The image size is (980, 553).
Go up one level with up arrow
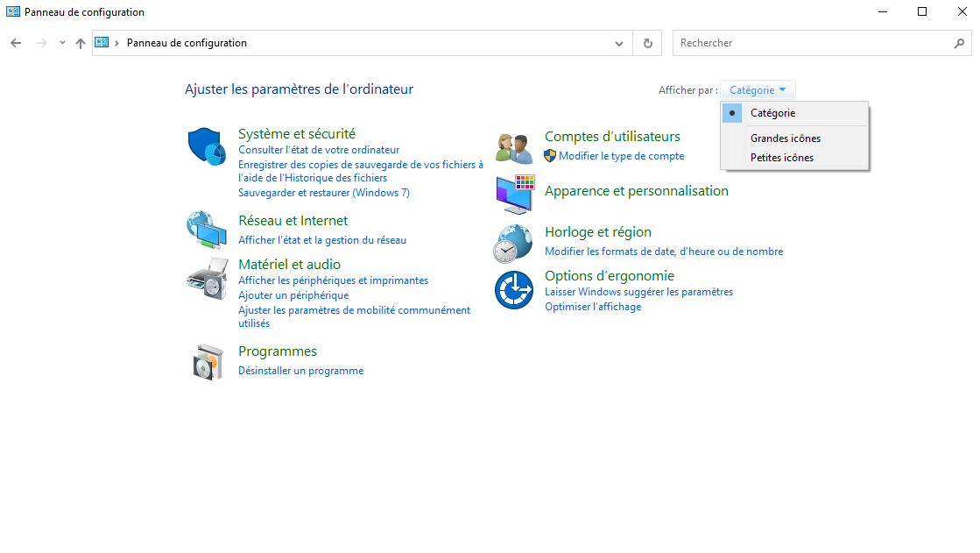coord(81,43)
